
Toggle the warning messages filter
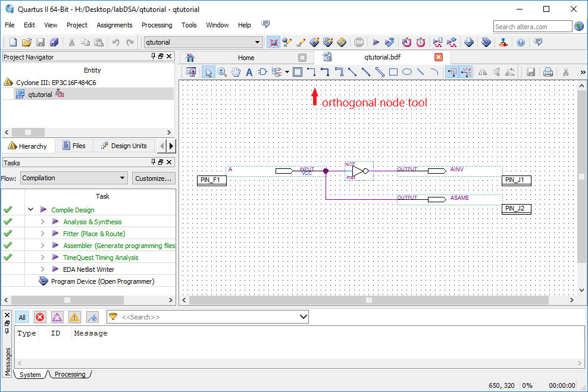pyautogui.click(x=74, y=318)
